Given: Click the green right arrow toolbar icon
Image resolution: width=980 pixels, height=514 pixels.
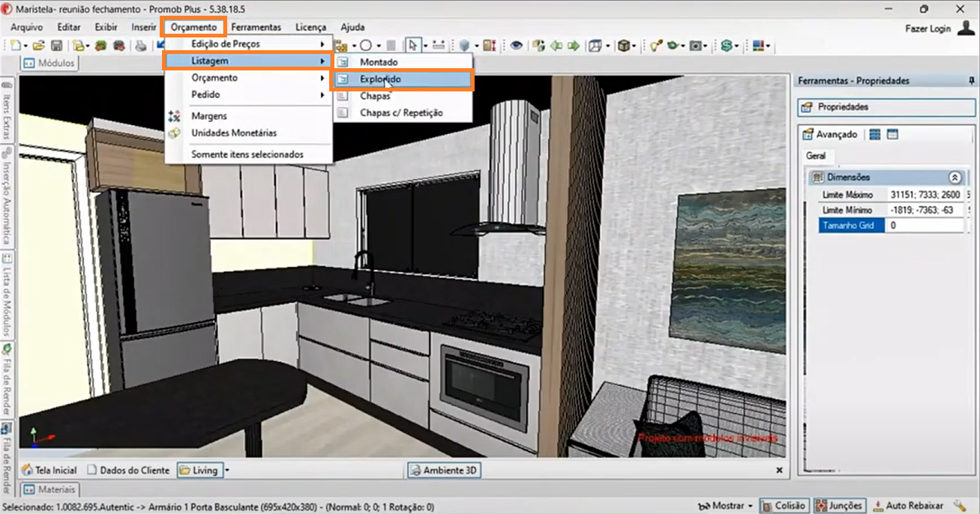Looking at the screenshot, I should 573,46.
